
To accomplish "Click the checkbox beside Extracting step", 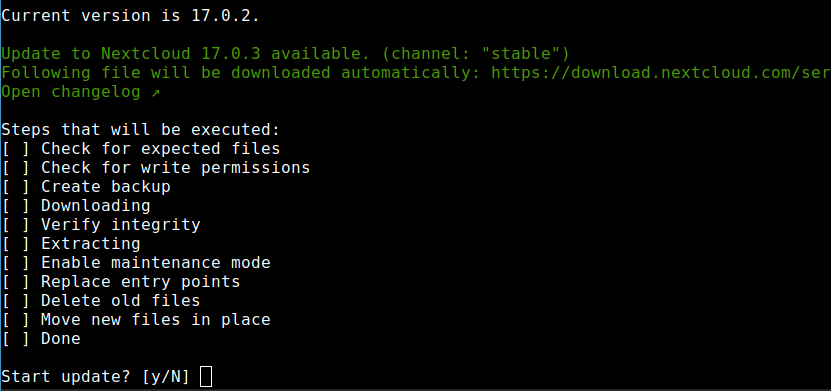I will 15,244.
